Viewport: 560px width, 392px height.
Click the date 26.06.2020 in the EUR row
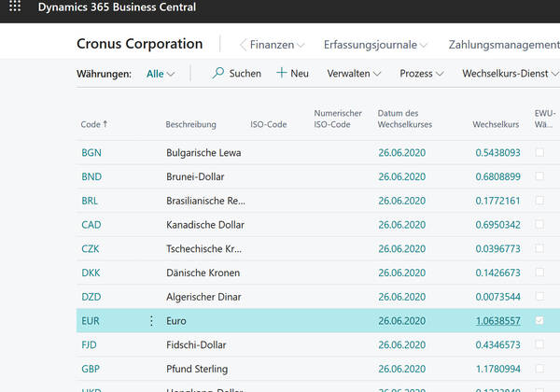[x=402, y=321]
